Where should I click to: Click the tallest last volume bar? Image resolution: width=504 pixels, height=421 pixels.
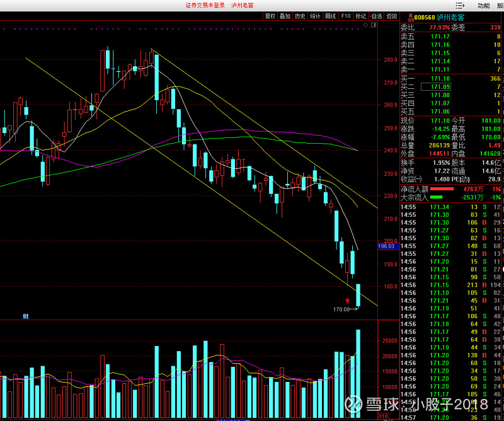pos(358,373)
